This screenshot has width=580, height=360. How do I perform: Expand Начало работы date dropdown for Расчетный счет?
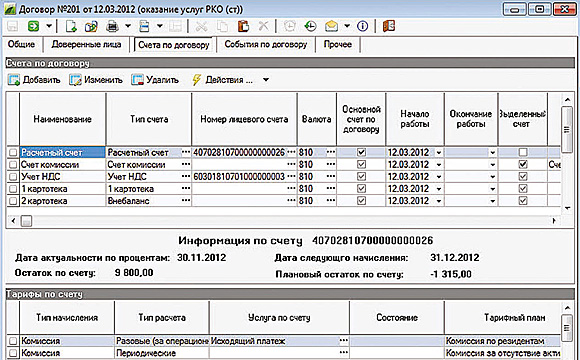439,152
